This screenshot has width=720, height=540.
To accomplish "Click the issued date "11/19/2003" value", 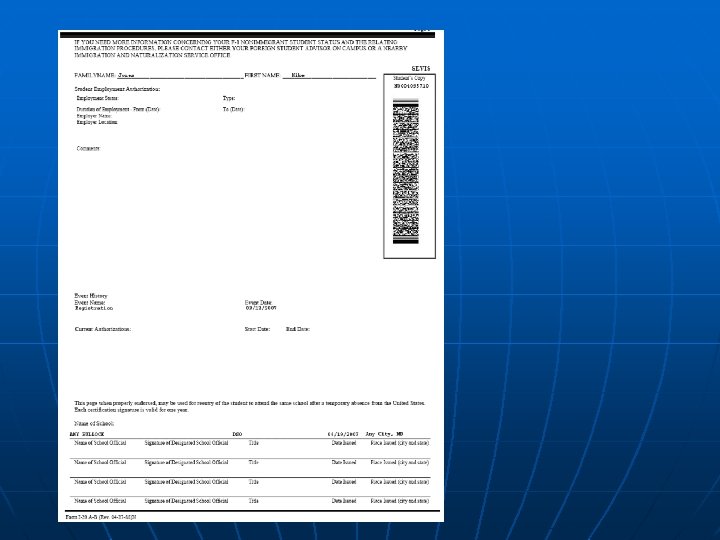I will click(343, 434).
